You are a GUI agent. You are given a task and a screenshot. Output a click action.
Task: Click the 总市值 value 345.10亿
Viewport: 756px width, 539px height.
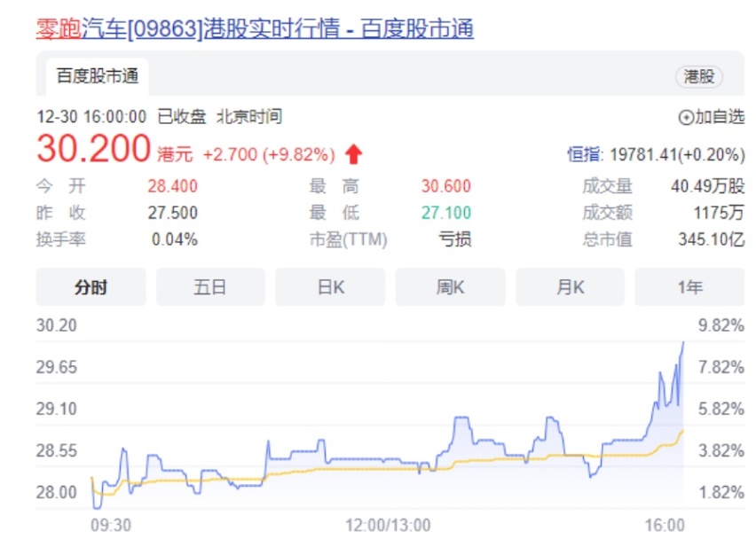(712, 238)
